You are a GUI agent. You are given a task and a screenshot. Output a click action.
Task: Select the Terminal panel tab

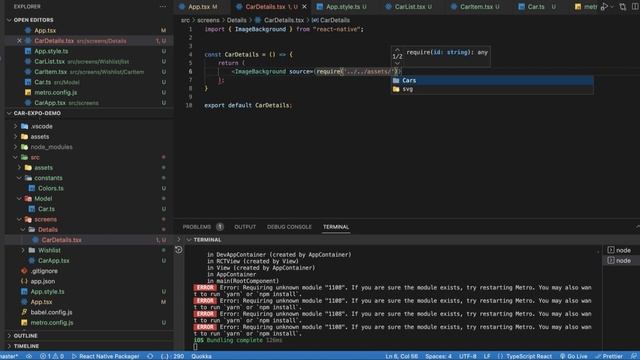click(x=336, y=227)
